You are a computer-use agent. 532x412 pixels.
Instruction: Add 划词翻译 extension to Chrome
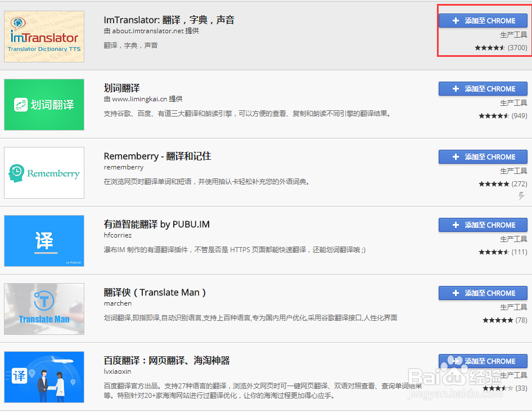[483, 89]
